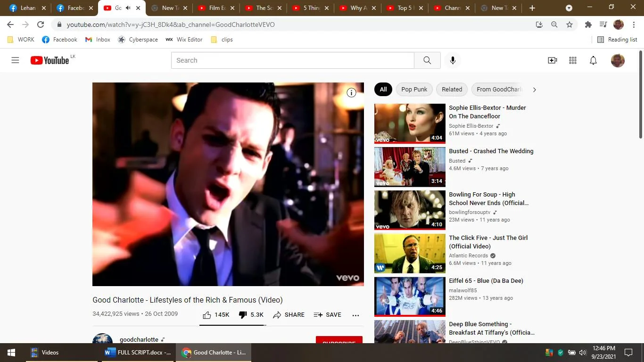Viewport: 644px width, 362px height.
Task: Bookmark this page with the star
Action: coord(570,25)
